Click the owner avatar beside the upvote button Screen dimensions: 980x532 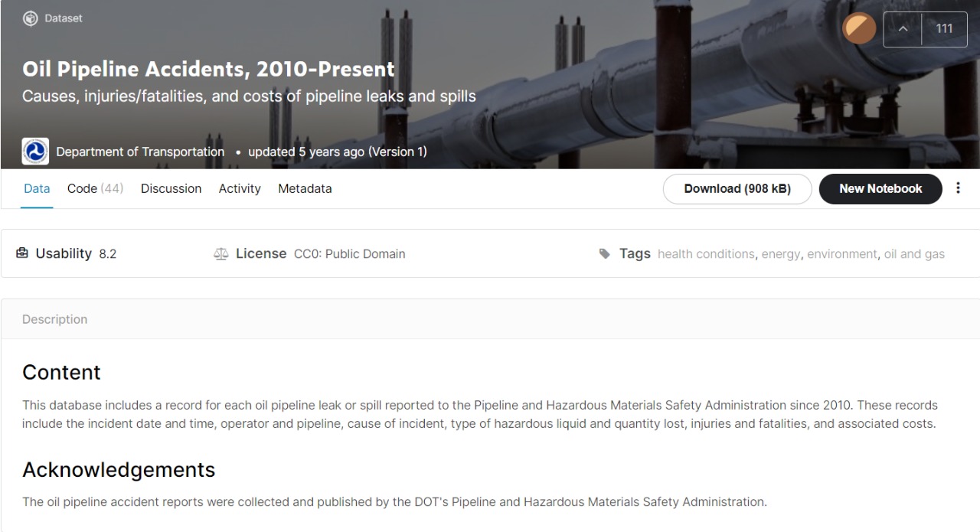click(859, 29)
